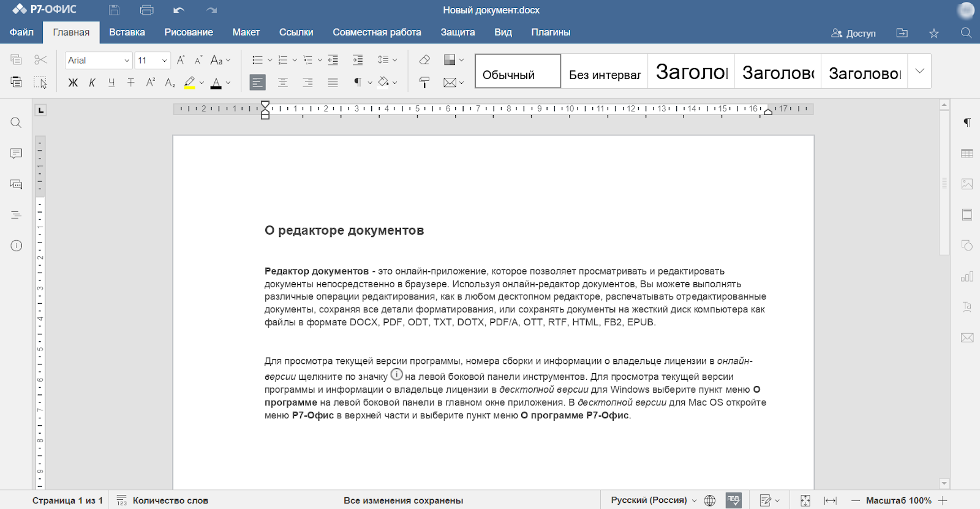
Task: Decrease paragraph indent
Action: 333,60
